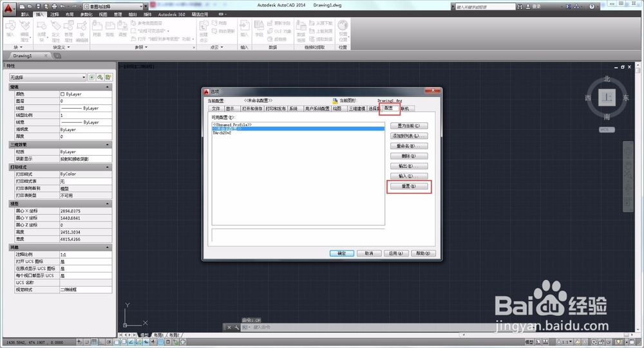Click the 添加到列表 button in Options dialog
Screen dimensions: 644x348
[409, 136]
